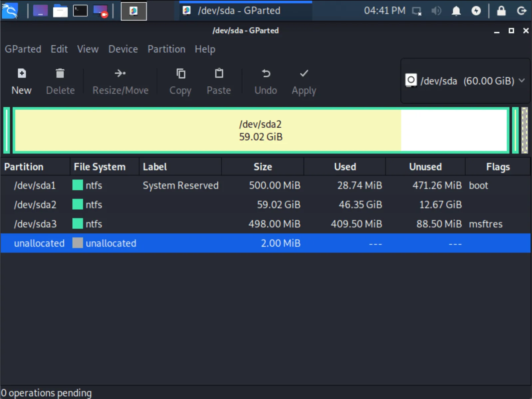
Task: Open the file manager in the taskbar
Action: tap(60, 11)
